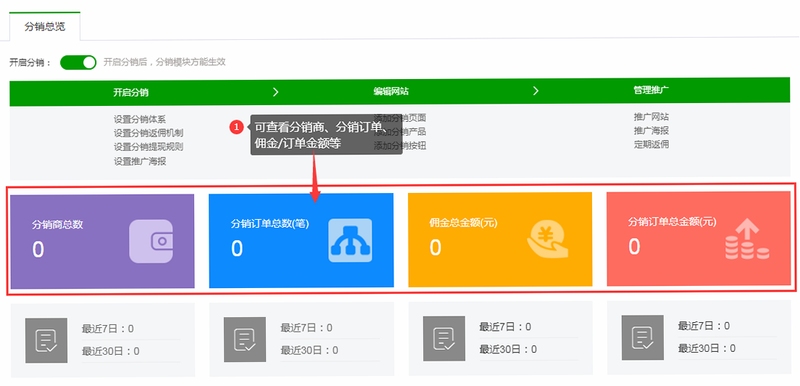
Task: Click chevron arrow between 开启分销 and 编辑网站
Action: point(276,92)
